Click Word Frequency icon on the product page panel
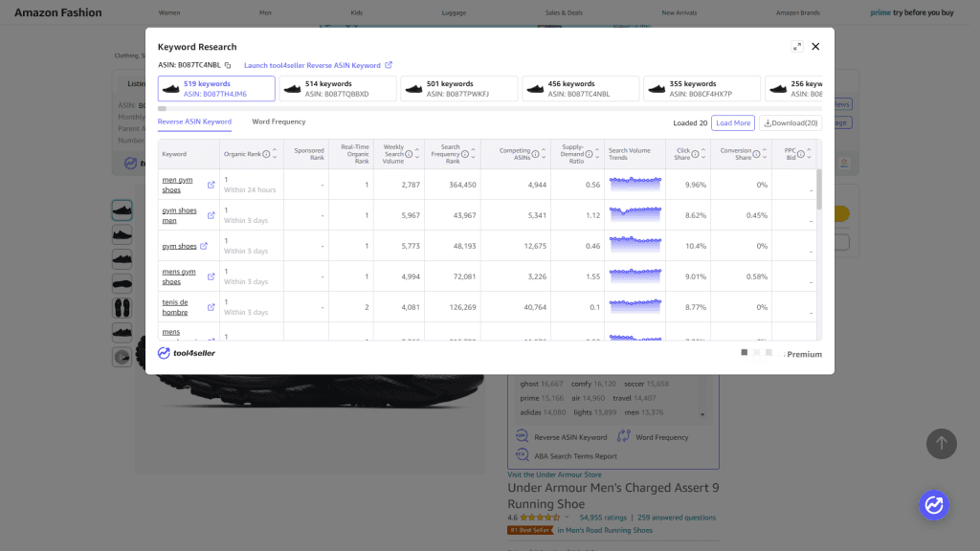This screenshot has width=980, height=551. click(623, 436)
